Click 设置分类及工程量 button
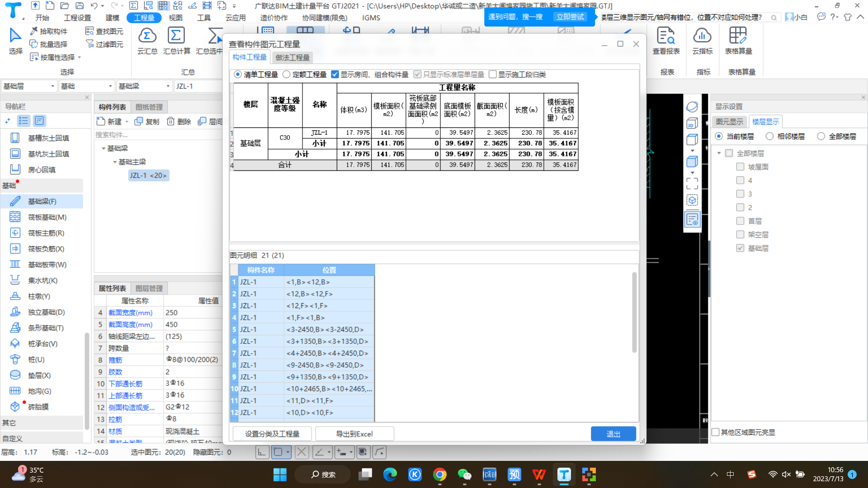The image size is (868, 488). (x=272, y=434)
